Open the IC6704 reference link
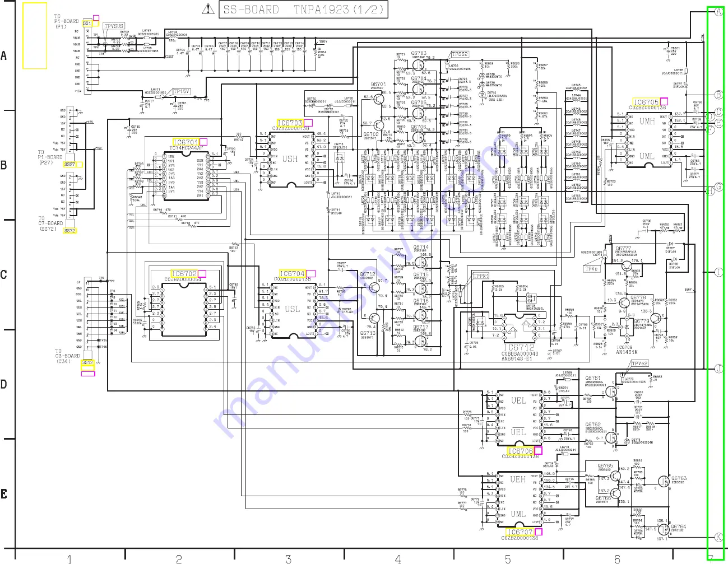Viewport: 728px width, 564px height. (293, 273)
